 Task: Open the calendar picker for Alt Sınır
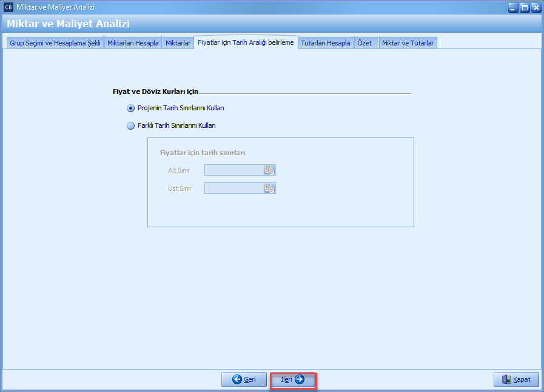(x=269, y=170)
